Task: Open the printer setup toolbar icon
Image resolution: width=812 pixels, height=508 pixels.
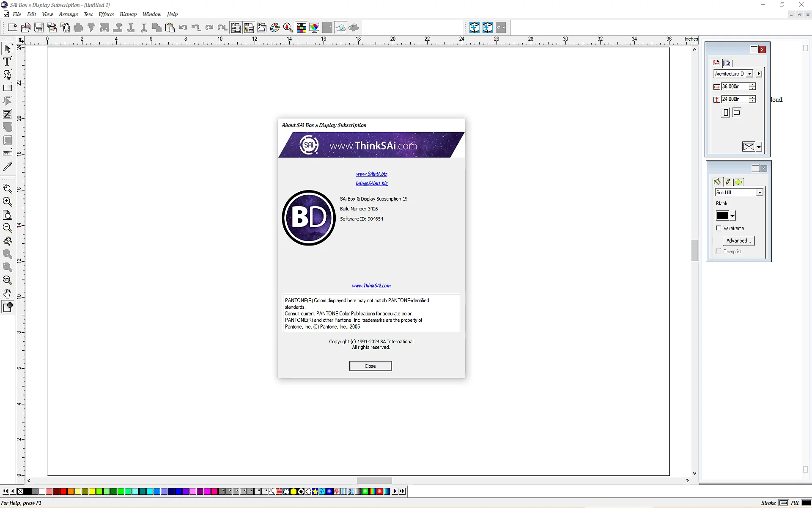Action: tap(262, 28)
